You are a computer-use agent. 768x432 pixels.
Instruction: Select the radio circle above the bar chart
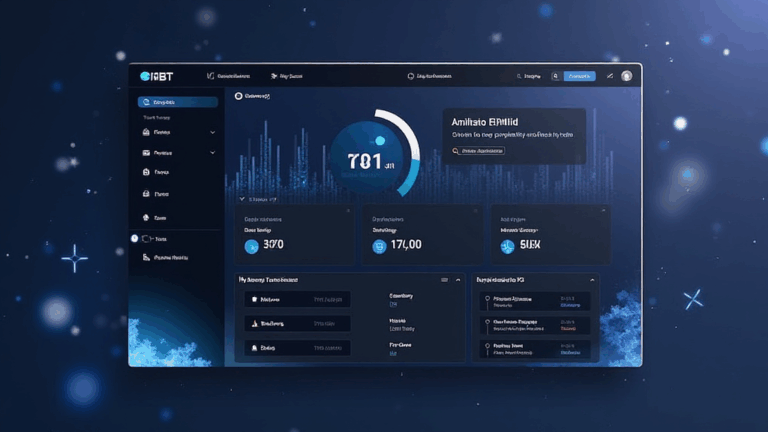point(238,97)
